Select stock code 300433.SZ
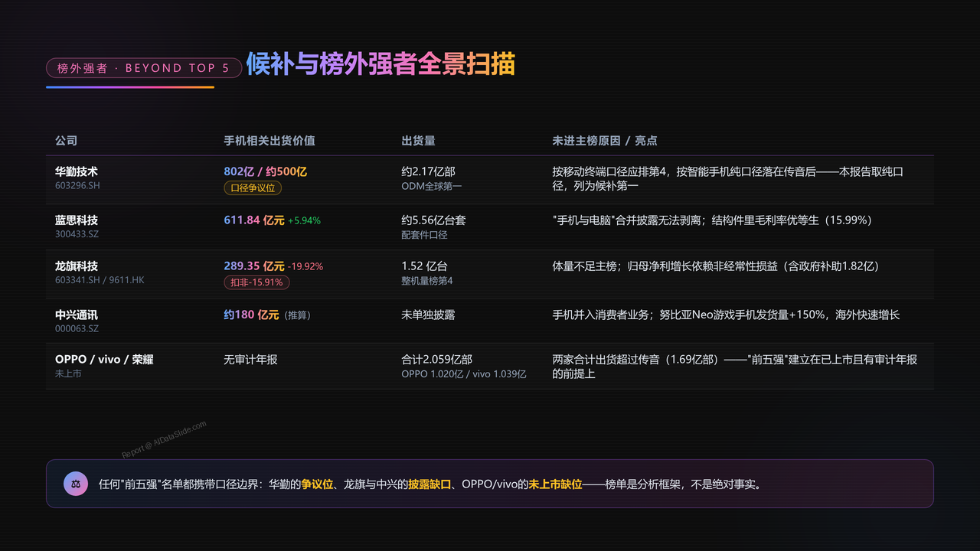 coord(77,235)
